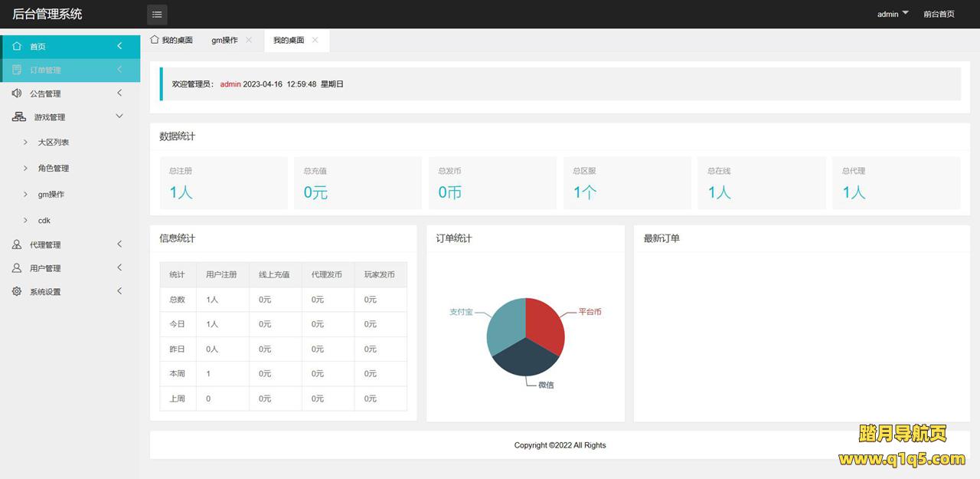Click the speaker icon for 公告管理
The width and height of the screenshot is (980, 479).
tap(17, 94)
